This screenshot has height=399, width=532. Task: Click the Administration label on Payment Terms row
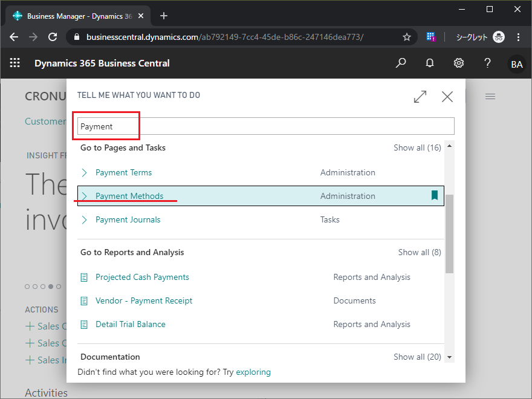(x=348, y=172)
